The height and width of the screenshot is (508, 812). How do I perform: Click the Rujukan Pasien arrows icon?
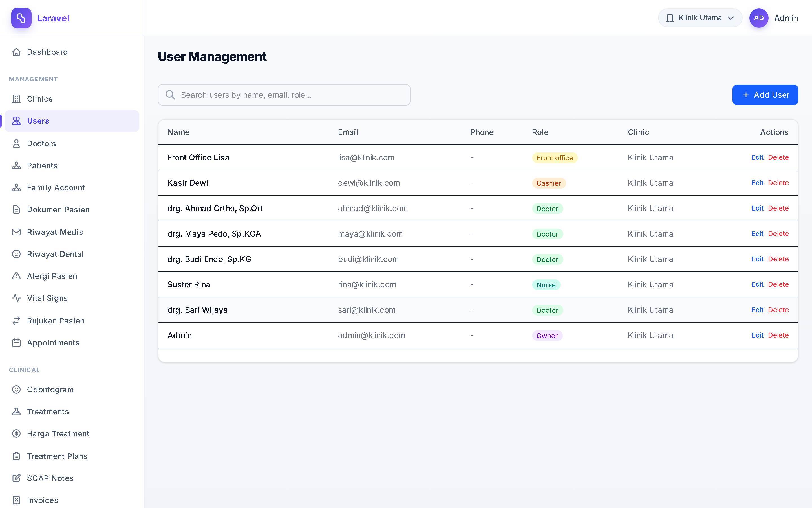(x=16, y=321)
